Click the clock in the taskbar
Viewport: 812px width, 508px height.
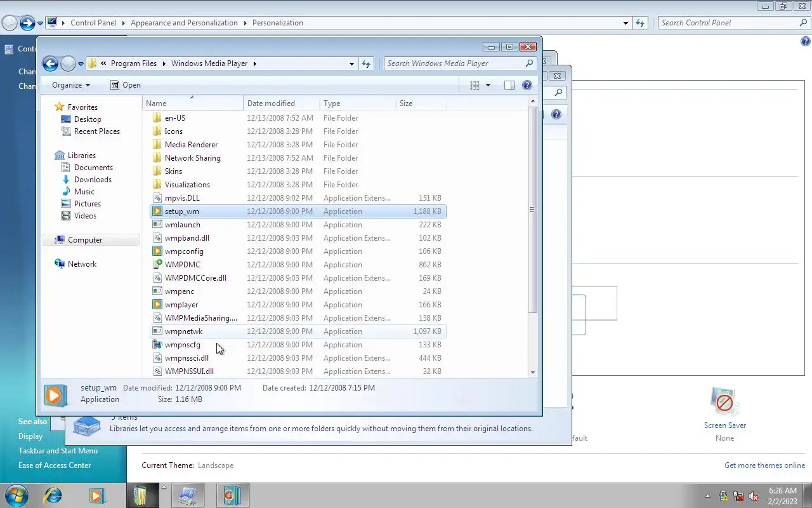[x=782, y=496]
